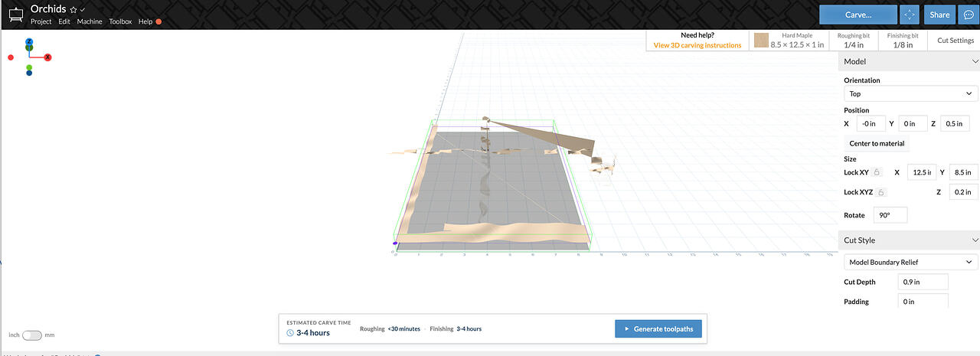Image resolution: width=980 pixels, height=356 pixels.
Task: Click the X axis view gizmo handle
Action: pos(47,57)
